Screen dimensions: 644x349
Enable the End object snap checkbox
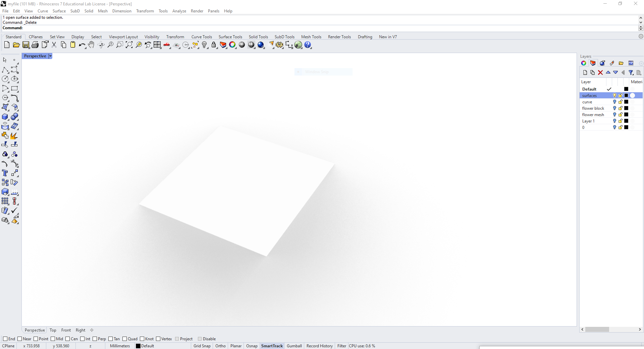(x=5, y=339)
